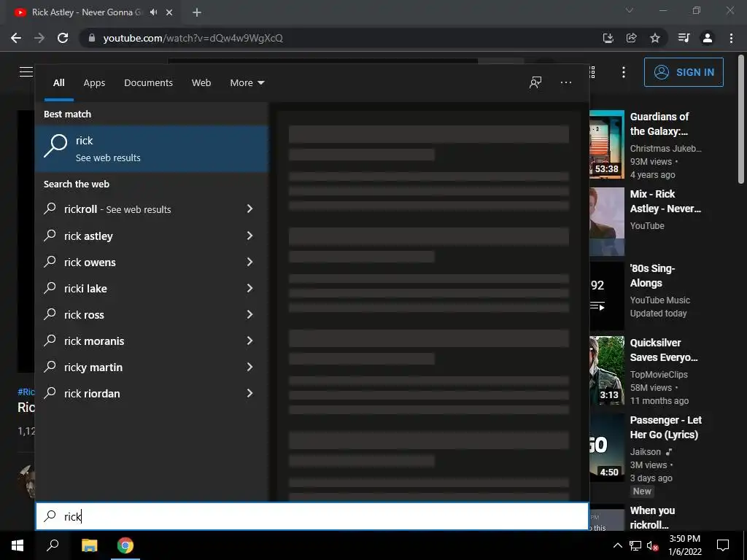The image size is (747, 560).
Task: Go back using Chrome's back arrow
Action: coord(16,38)
